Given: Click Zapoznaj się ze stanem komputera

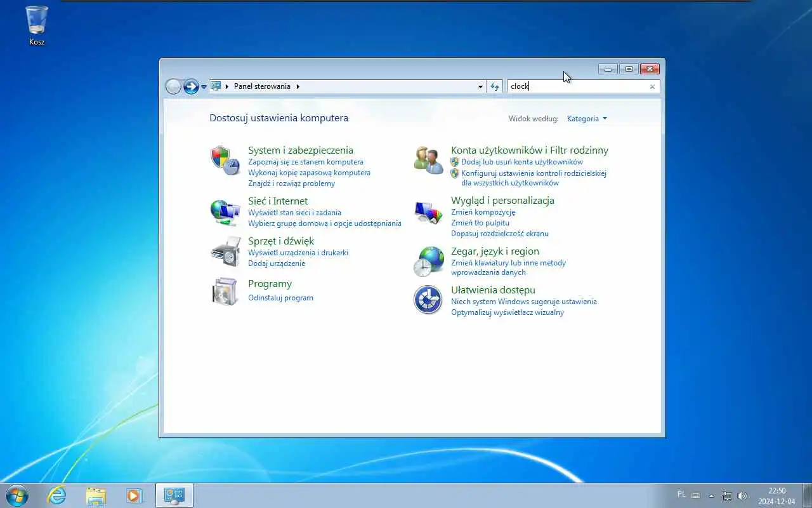Looking at the screenshot, I should (306, 162).
